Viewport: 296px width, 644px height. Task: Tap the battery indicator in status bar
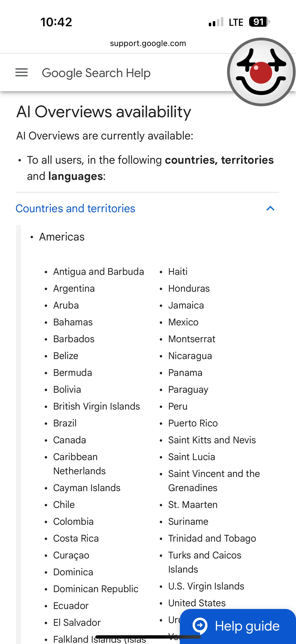pyautogui.click(x=259, y=22)
